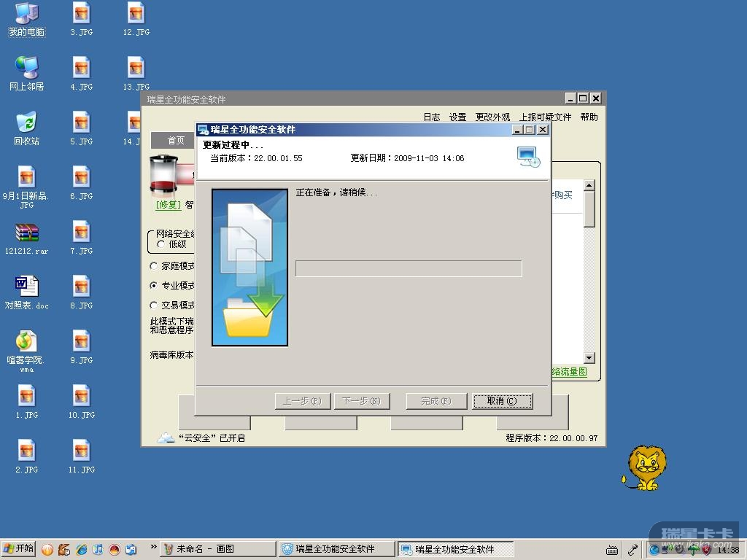Viewport: 747px width, 560px height.
Task: Select the 专业模式 radio button
Action: point(153,285)
